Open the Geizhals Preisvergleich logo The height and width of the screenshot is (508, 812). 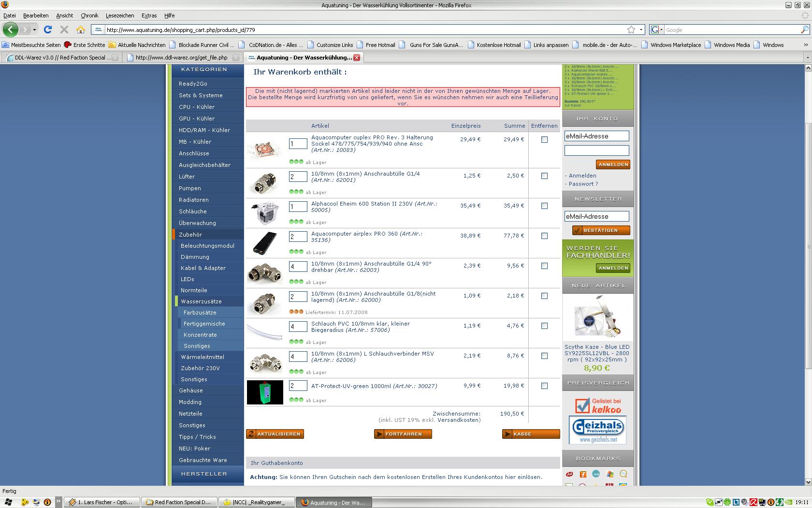click(598, 430)
